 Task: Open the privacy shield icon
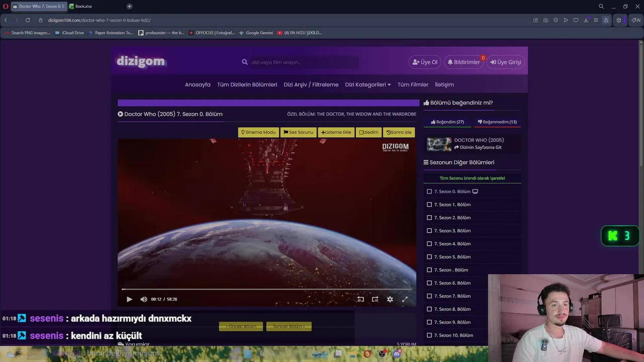[x=555, y=20]
